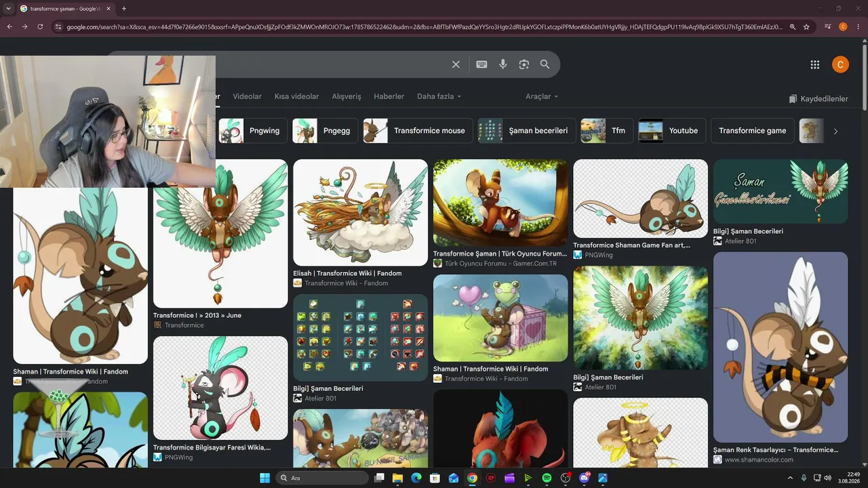Search by image with Google Lens
Viewport: 868px width, 488px height.
coord(524,64)
